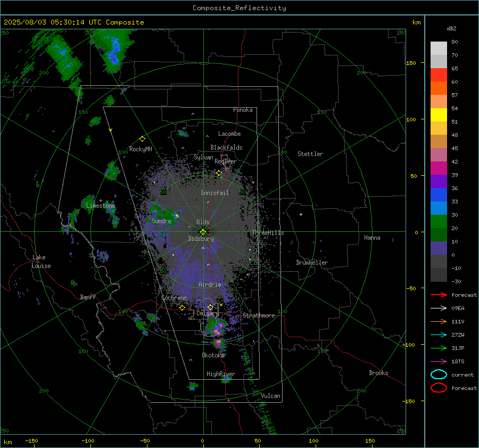The image size is (479, 448).
Task: Click the Lake Louise label
Action: pos(41,262)
